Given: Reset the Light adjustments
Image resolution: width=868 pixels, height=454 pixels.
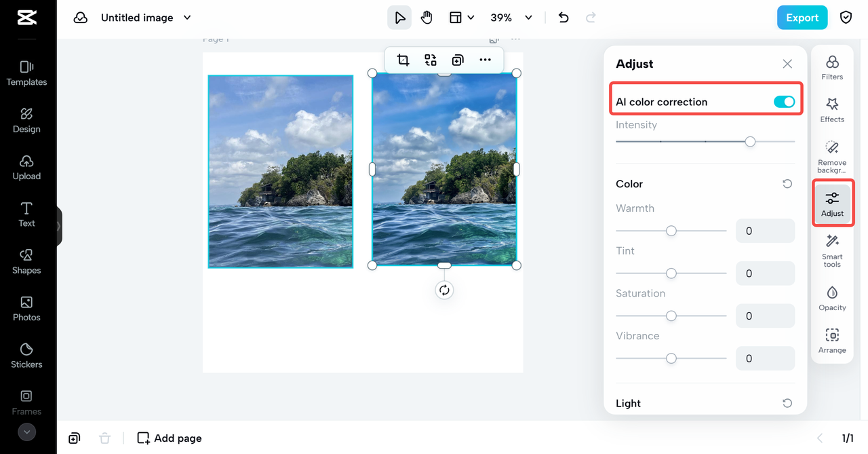Looking at the screenshot, I should point(787,403).
